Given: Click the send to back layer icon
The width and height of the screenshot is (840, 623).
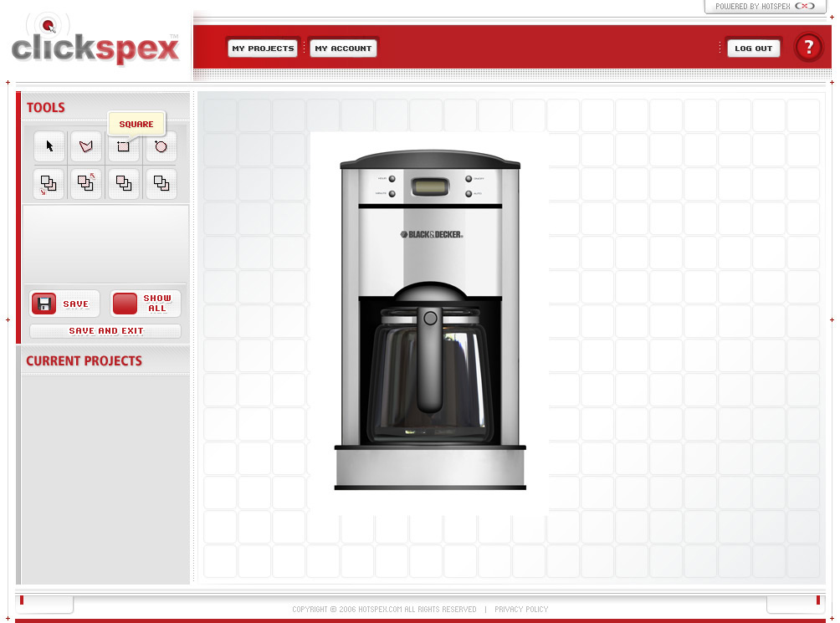Looking at the screenshot, I should (x=49, y=184).
